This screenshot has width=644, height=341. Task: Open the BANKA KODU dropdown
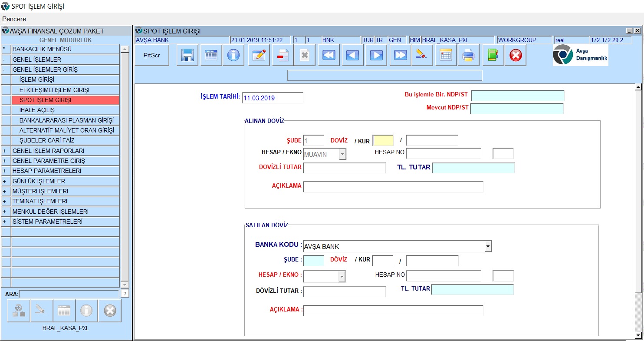488,246
